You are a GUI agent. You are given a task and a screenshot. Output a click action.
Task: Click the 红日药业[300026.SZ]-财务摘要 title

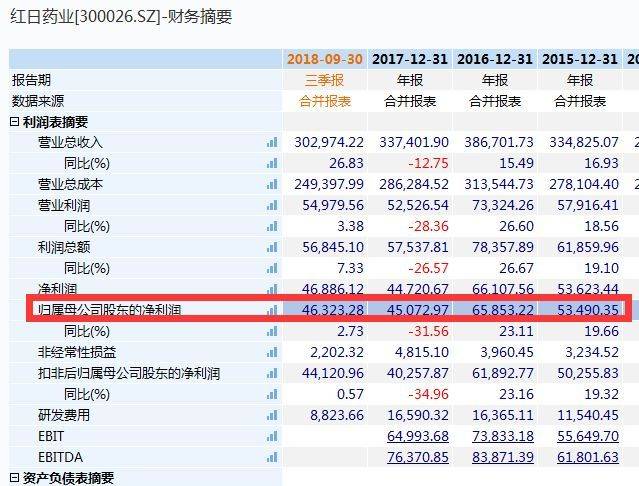click(x=121, y=17)
